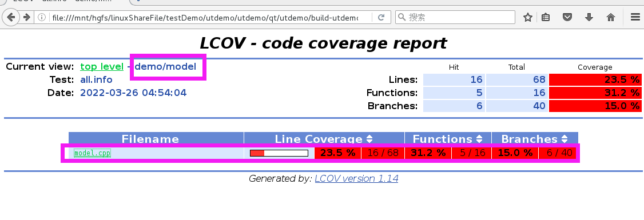Click the 15.0 % cell in model.cpp row
This screenshot has height=220, width=644.
coord(515,153)
